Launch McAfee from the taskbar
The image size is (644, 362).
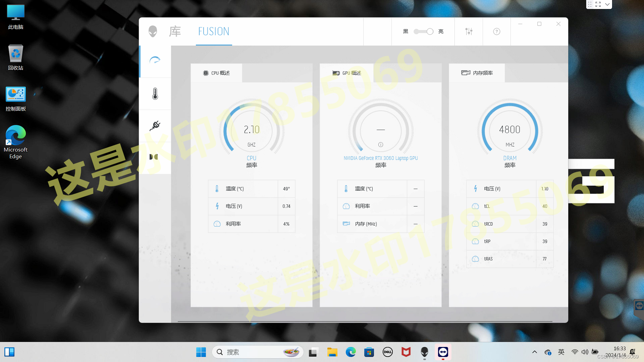click(406, 352)
